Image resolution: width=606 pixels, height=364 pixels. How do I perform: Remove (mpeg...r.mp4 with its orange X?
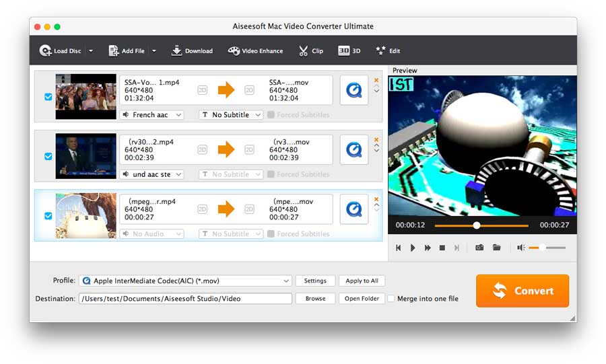pos(376,199)
